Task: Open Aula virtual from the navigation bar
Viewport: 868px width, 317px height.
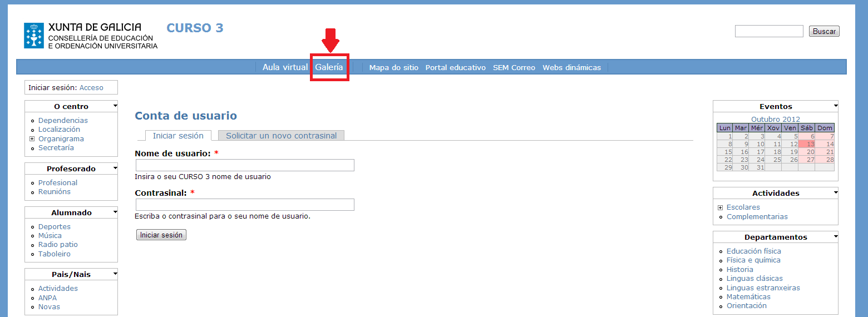Action: point(285,67)
